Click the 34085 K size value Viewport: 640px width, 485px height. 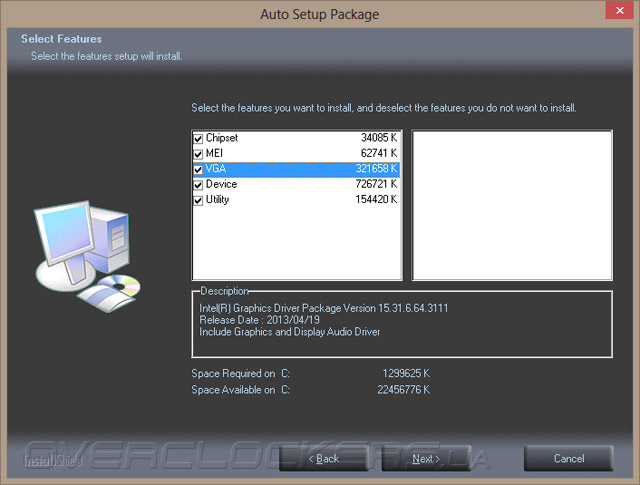point(379,138)
